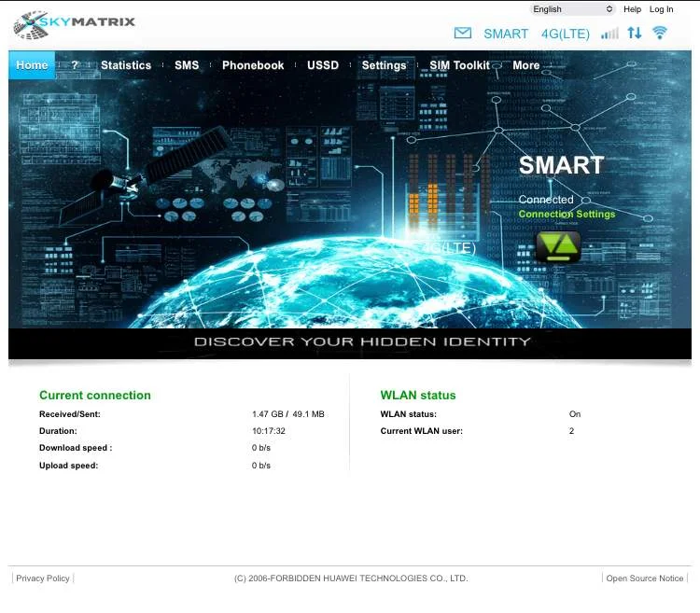Click the Discover Your Hidden Identity banner text
Viewport: 700px width, 613px height.
pyautogui.click(x=362, y=341)
